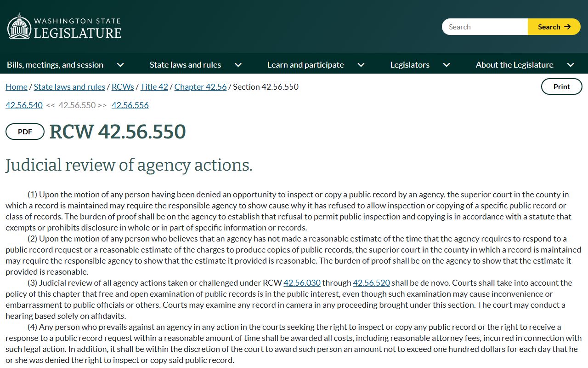Follow the 42.56.520 link
The height and width of the screenshot is (368, 588).
(x=371, y=282)
